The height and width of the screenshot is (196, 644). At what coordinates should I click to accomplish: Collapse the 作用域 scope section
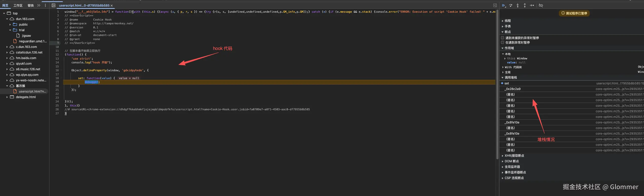(x=502, y=48)
